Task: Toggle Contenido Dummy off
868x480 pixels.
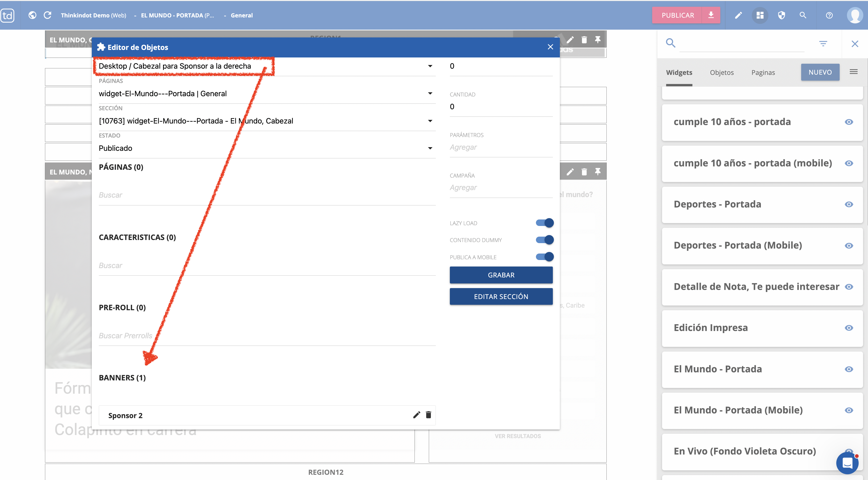Action: tap(545, 240)
